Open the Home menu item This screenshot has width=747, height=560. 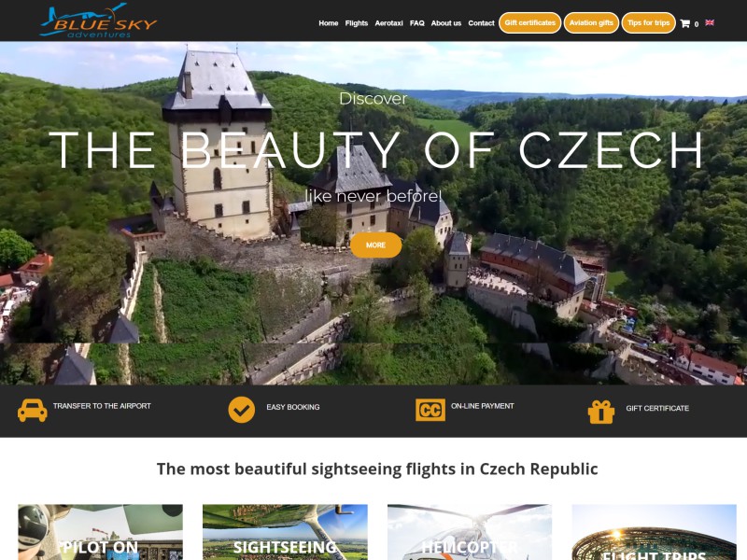click(x=329, y=22)
